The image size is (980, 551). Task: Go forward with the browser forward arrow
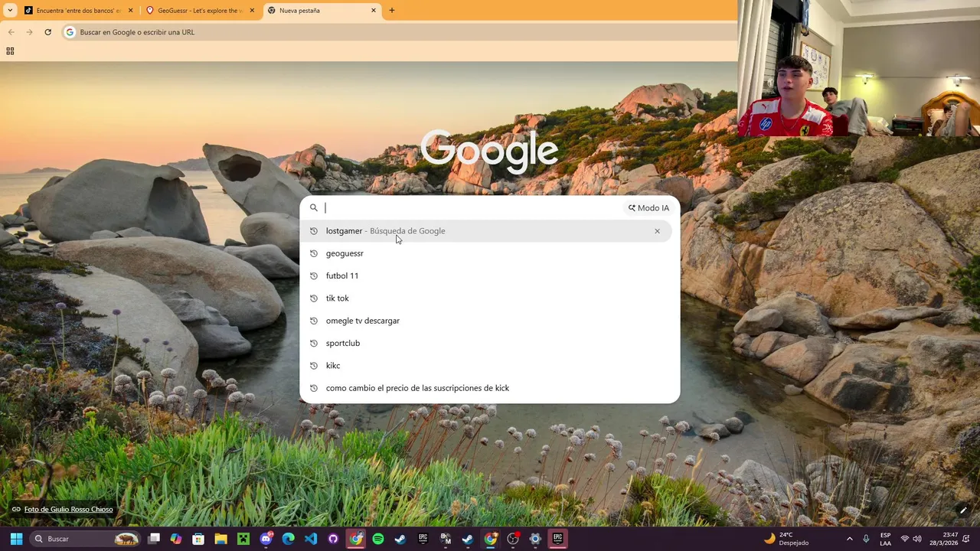(x=29, y=32)
